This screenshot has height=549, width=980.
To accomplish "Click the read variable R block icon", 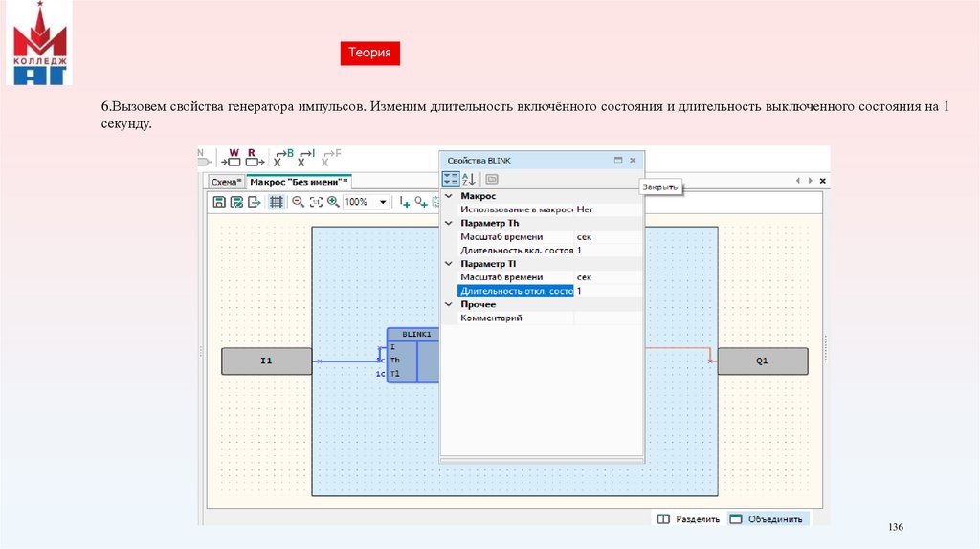I will [x=254, y=157].
